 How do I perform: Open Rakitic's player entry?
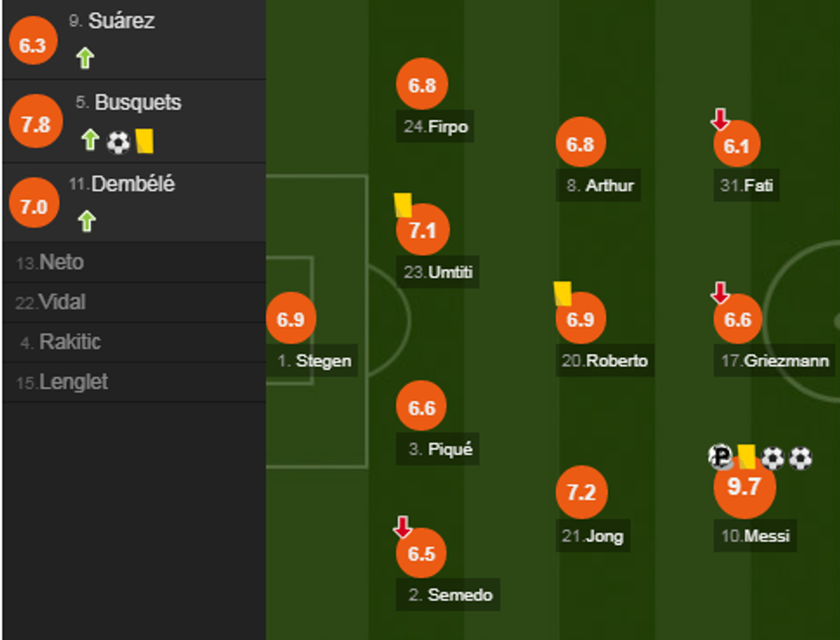pyautogui.click(x=70, y=342)
